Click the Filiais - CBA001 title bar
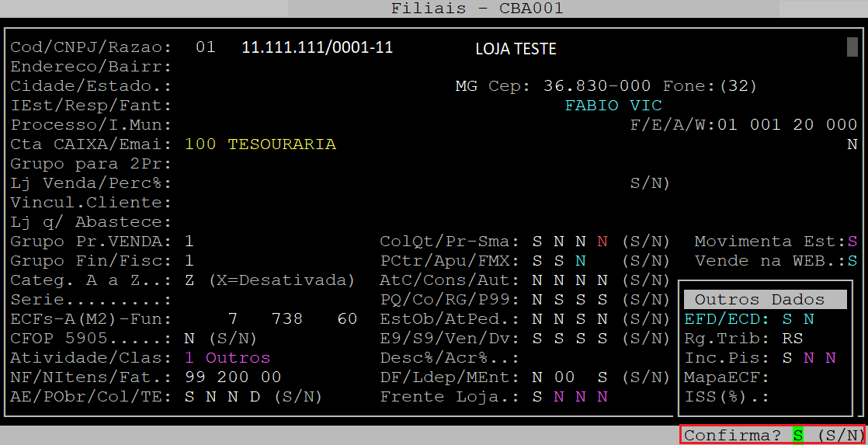868x445 pixels. (477, 9)
